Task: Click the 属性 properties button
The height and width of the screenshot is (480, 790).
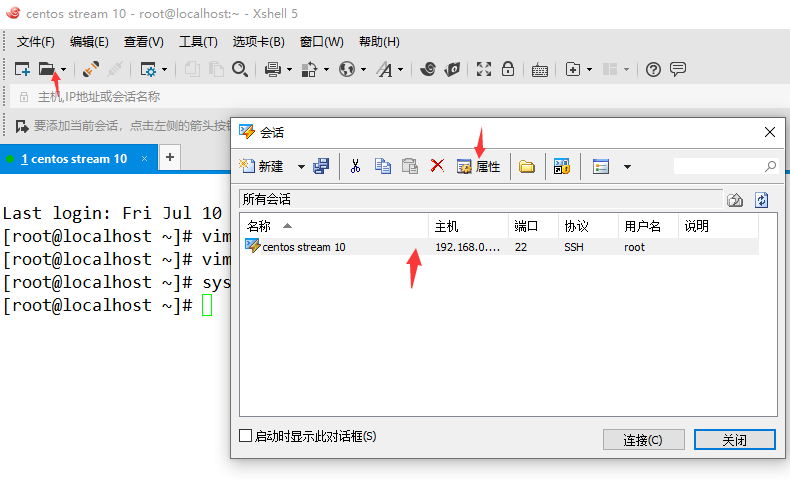Action: coord(478,167)
